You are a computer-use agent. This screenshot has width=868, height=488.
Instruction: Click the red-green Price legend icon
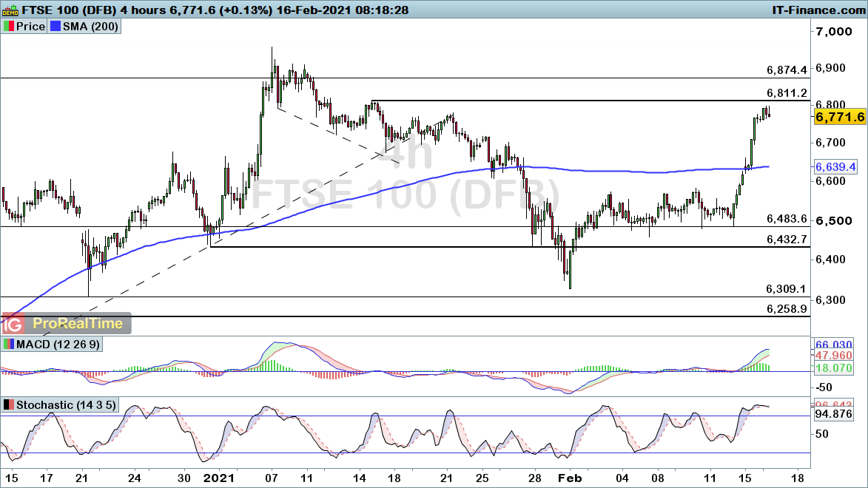click(x=9, y=26)
